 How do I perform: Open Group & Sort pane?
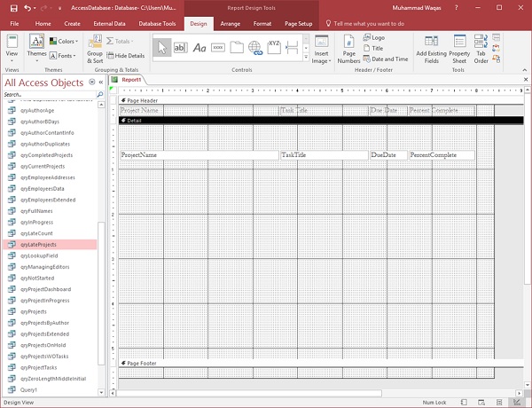[x=94, y=50]
